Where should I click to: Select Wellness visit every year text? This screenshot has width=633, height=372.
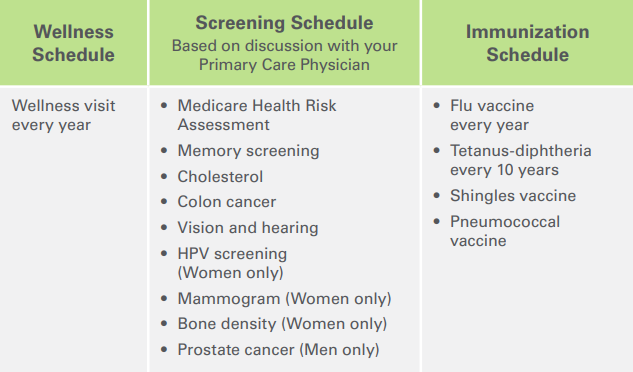click(63, 115)
